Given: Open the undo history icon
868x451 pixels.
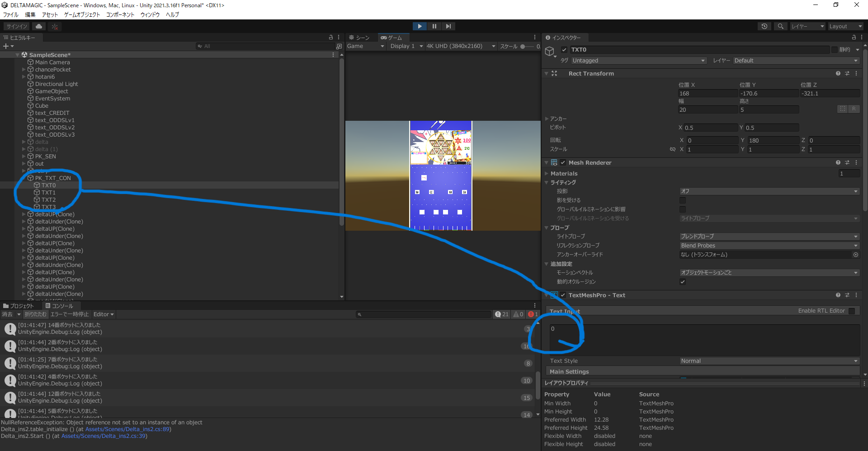Looking at the screenshot, I should click(764, 27).
